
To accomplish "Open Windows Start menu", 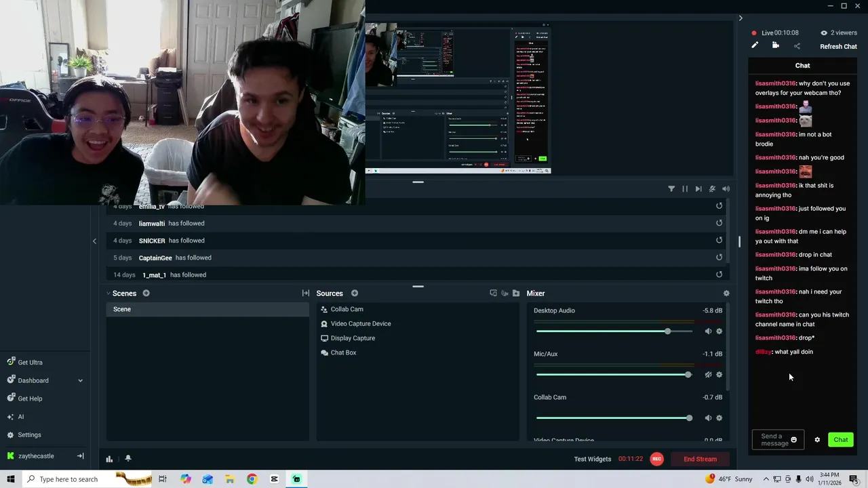I will 11,479.
